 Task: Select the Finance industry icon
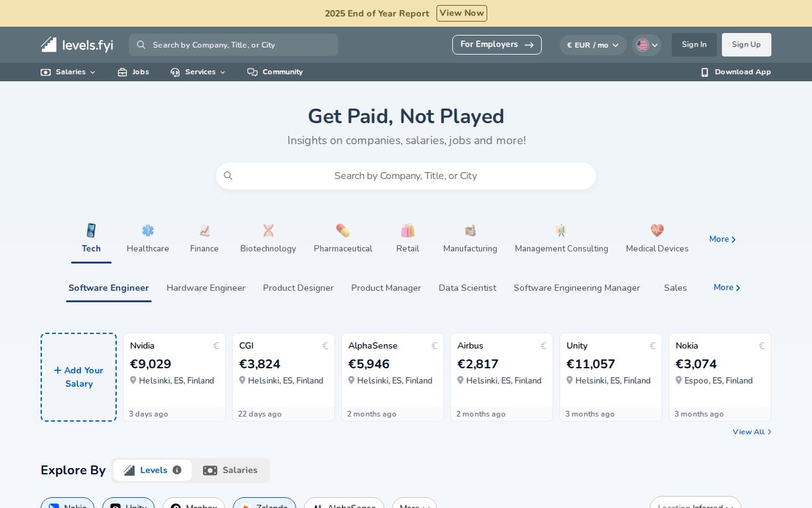[204, 231]
